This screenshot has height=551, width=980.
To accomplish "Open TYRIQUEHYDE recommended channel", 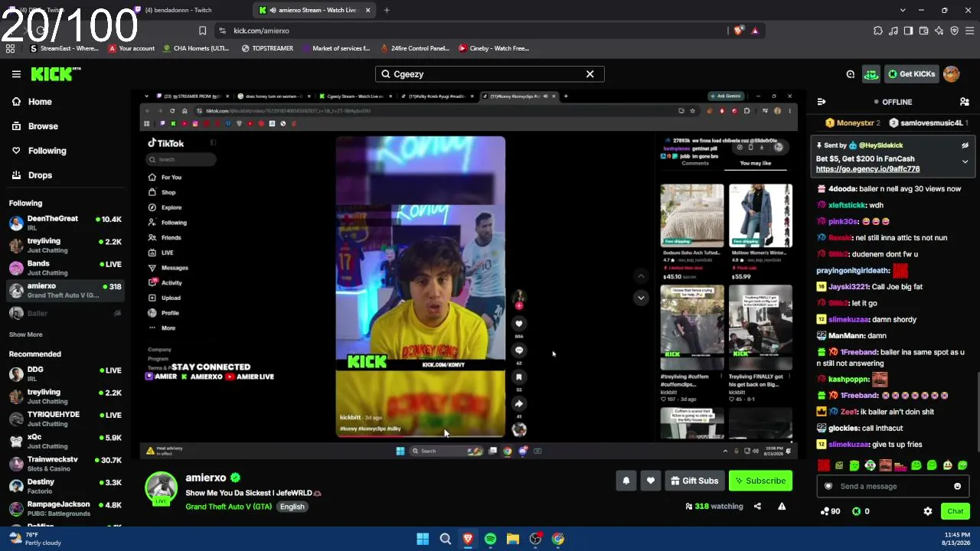I will pyautogui.click(x=65, y=419).
